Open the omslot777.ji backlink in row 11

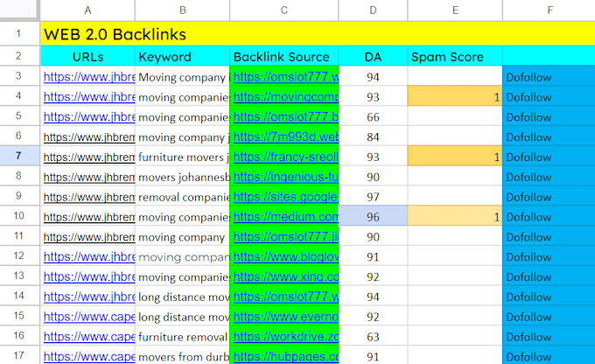pos(286,237)
